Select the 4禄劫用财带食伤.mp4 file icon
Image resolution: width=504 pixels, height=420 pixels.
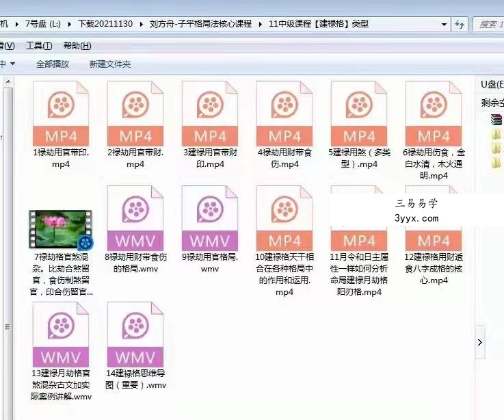[x=284, y=114]
